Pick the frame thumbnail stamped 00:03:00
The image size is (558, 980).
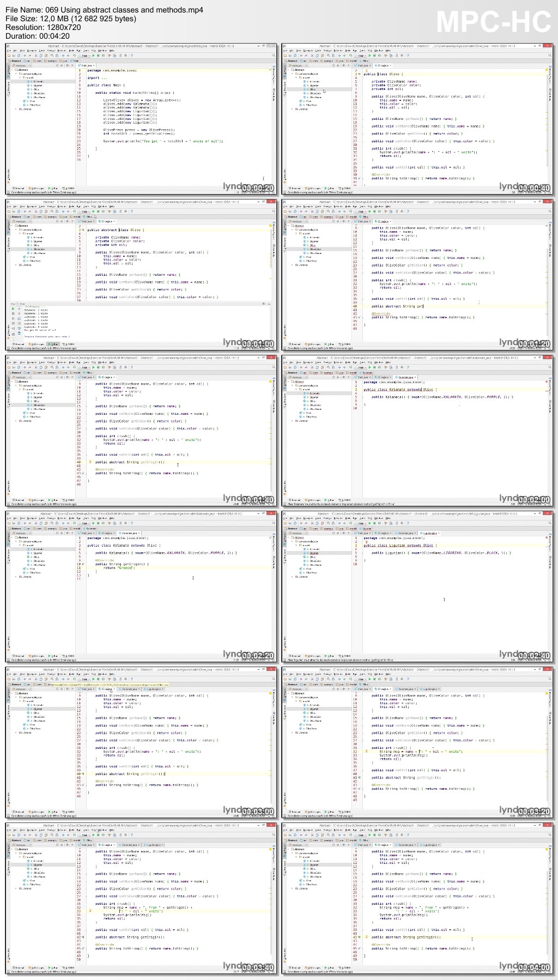[141, 742]
